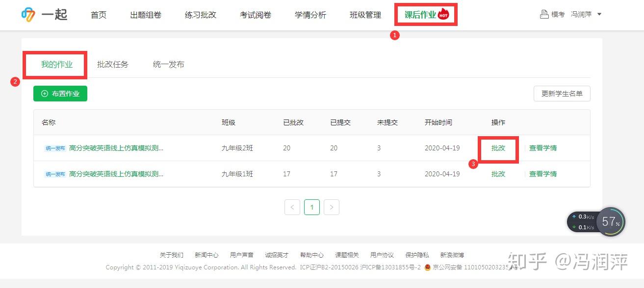
Task: Click the 统一发布 tag on 九年级2班 row
Action: point(54,148)
